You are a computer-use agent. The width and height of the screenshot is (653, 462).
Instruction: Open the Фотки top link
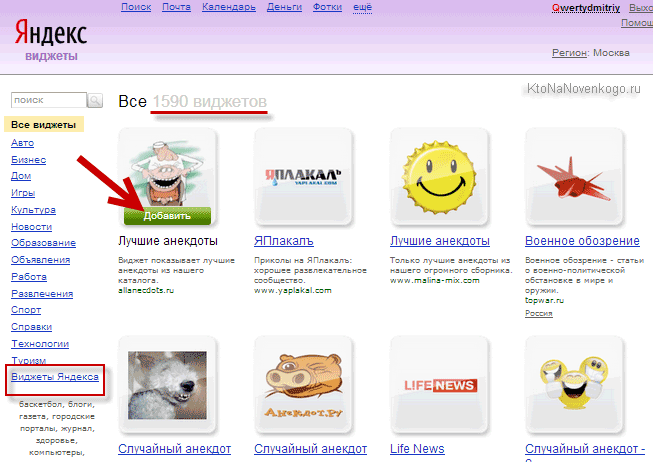[x=327, y=7]
